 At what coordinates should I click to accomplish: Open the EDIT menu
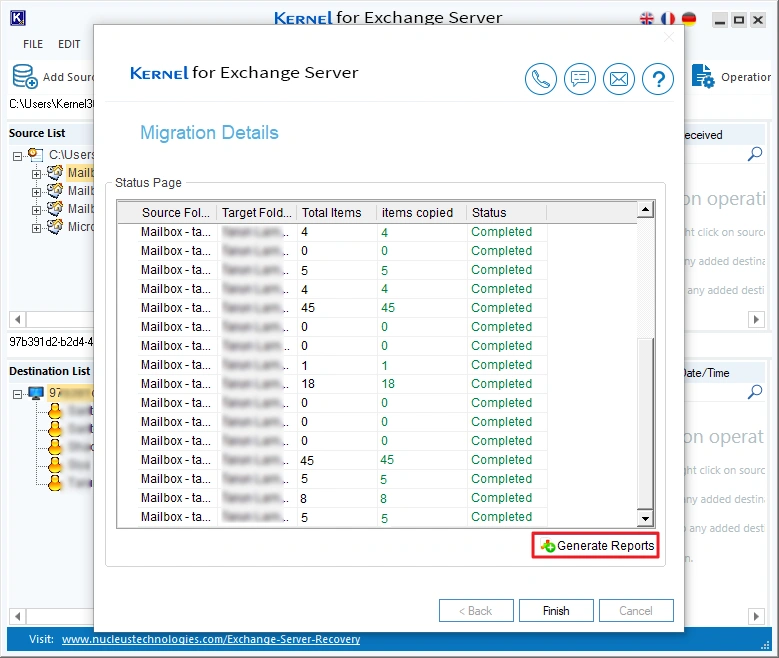pos(69,44)
